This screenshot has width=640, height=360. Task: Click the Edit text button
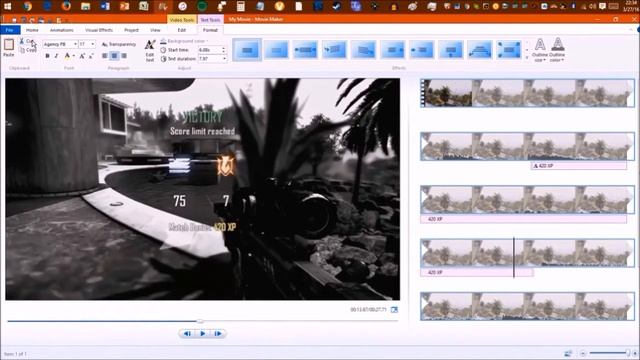click(x=150, y=51)
